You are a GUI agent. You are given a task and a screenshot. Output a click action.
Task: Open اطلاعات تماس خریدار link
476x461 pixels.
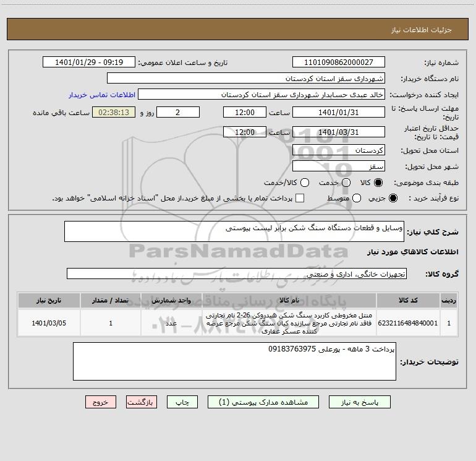(102, 95)
